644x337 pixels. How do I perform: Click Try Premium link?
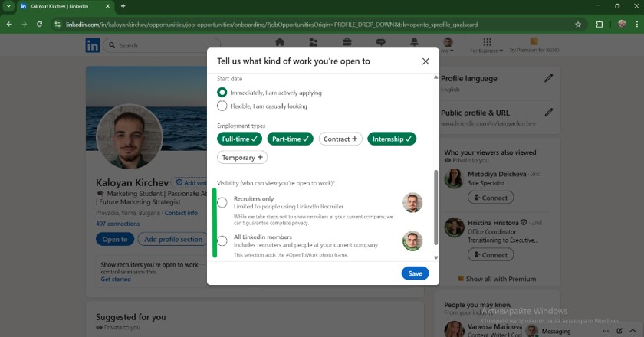(x=534, y=45)
